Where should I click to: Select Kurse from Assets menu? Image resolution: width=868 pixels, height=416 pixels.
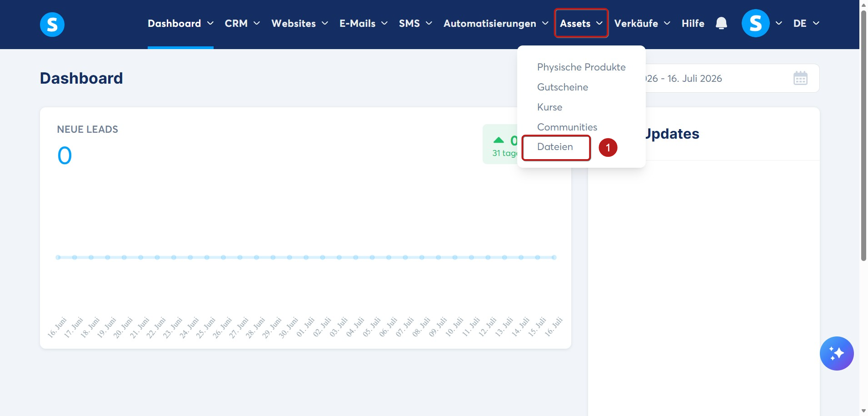[x=550, y=107]
